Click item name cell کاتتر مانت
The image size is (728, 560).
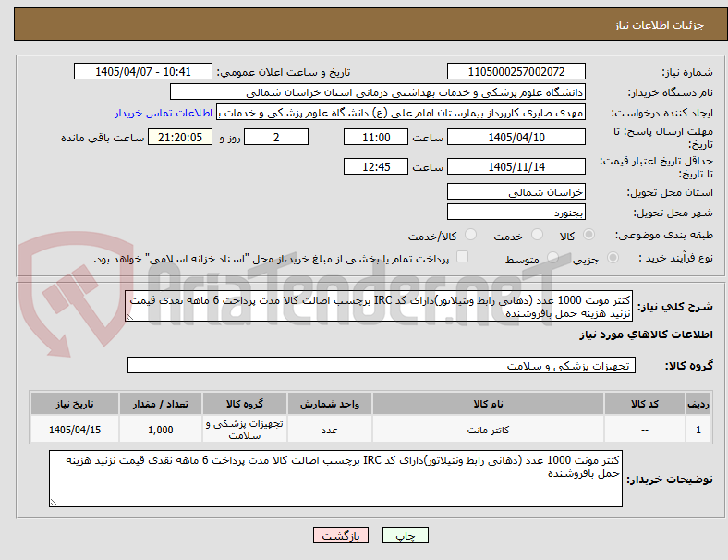[x=488, y=430]
